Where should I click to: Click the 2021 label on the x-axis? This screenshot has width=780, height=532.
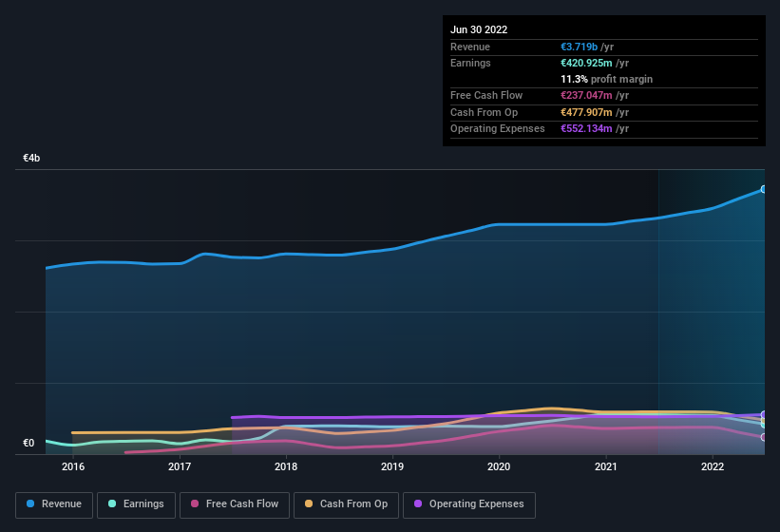click(606, 466)
